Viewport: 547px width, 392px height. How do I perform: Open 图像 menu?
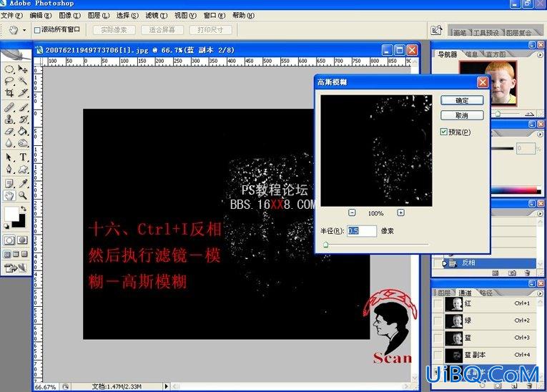pyautogui.click(x=69, y=15)
